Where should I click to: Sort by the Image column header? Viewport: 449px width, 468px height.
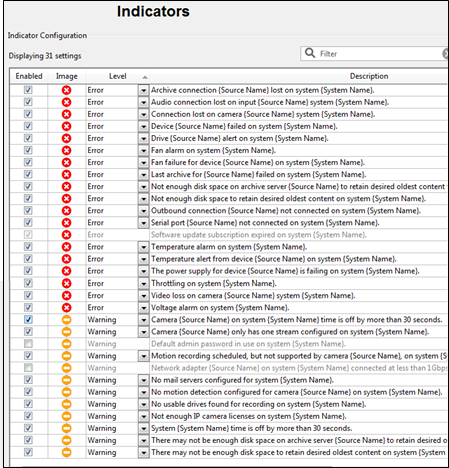point(67,76)
